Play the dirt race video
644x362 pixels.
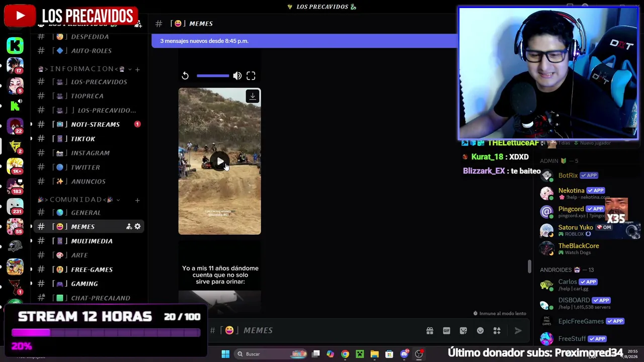point(220,161)
